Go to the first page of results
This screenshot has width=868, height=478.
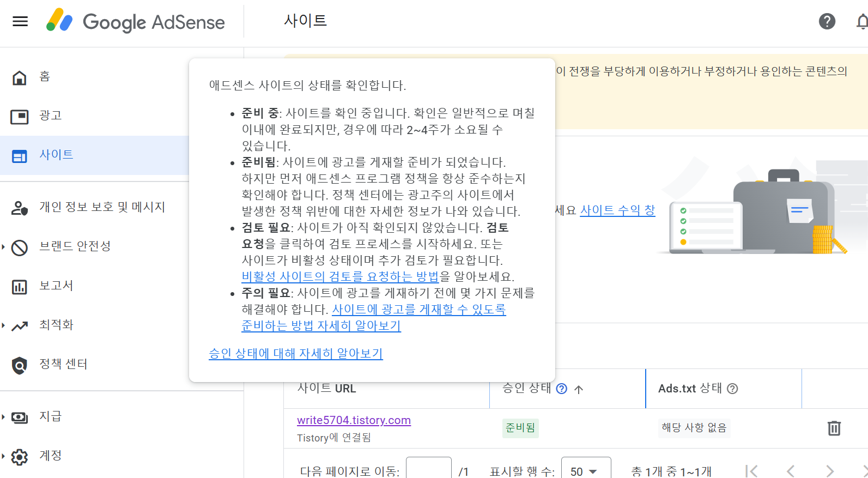click(751, 471)
